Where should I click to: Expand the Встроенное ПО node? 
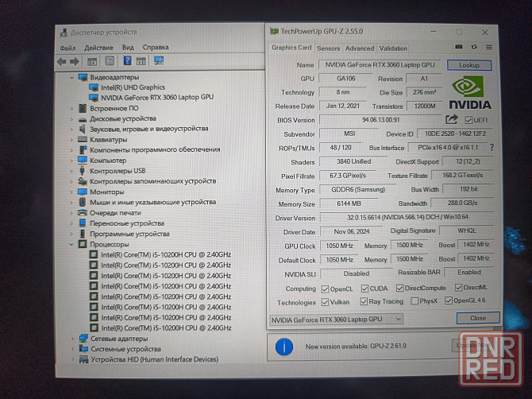pos(71,109)
